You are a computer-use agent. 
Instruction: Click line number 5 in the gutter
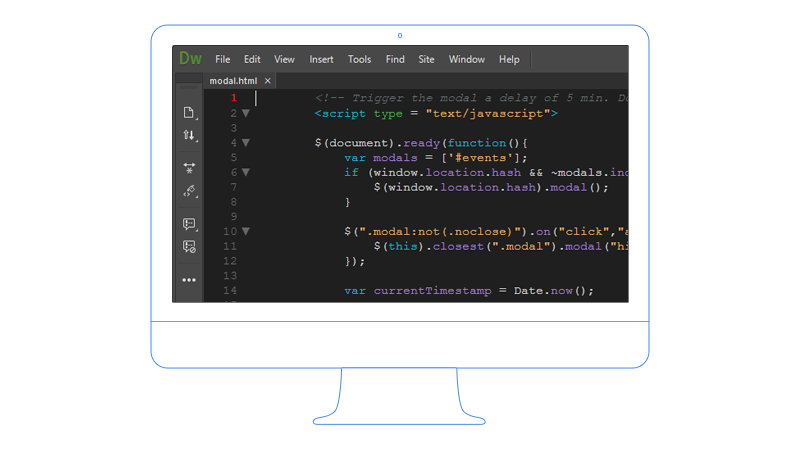click(x=234, y=158)
